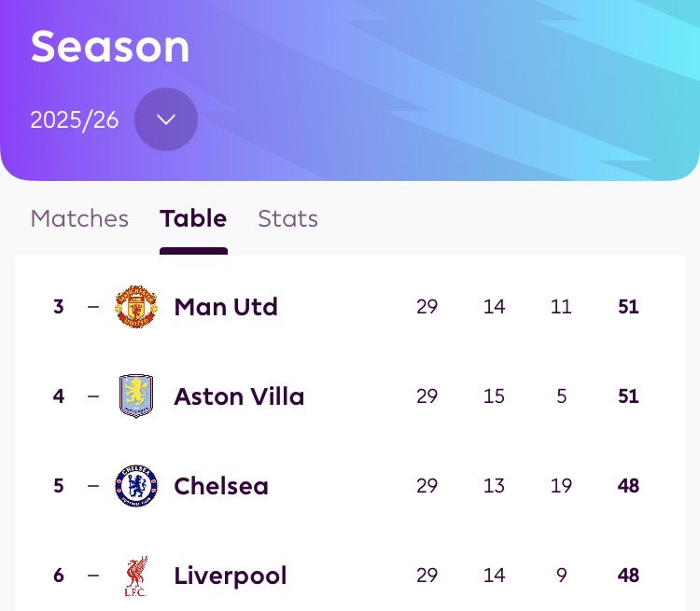
Task: Click Man Utd's 51 points value
Action: 628,307
